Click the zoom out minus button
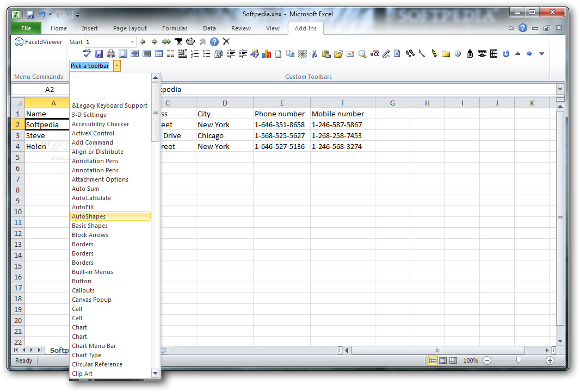 pos(487,360)
